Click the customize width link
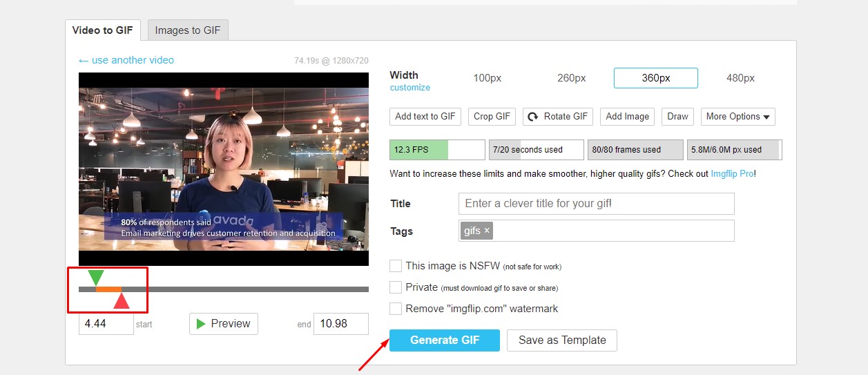The width and height of the screenshot is (868, 375). (409, 88)
